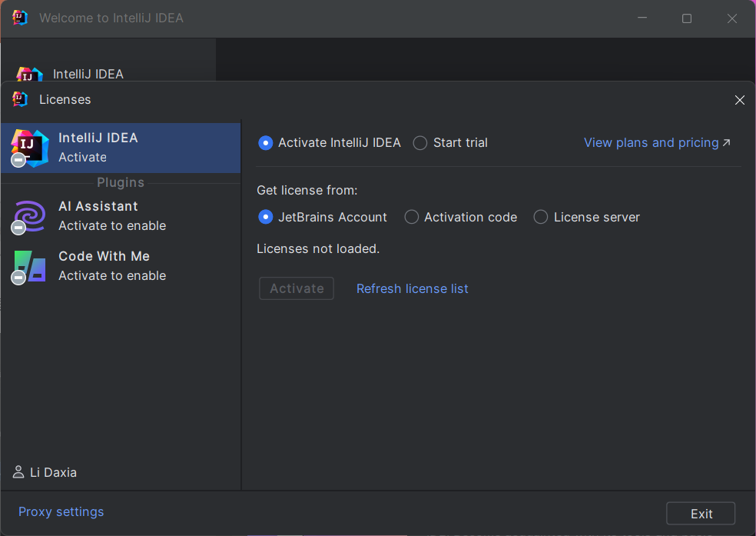The width and height of the screenshot is (756, 536).
Task: Click the 'Get license from:' label
Action: click(x=307, y=191)
